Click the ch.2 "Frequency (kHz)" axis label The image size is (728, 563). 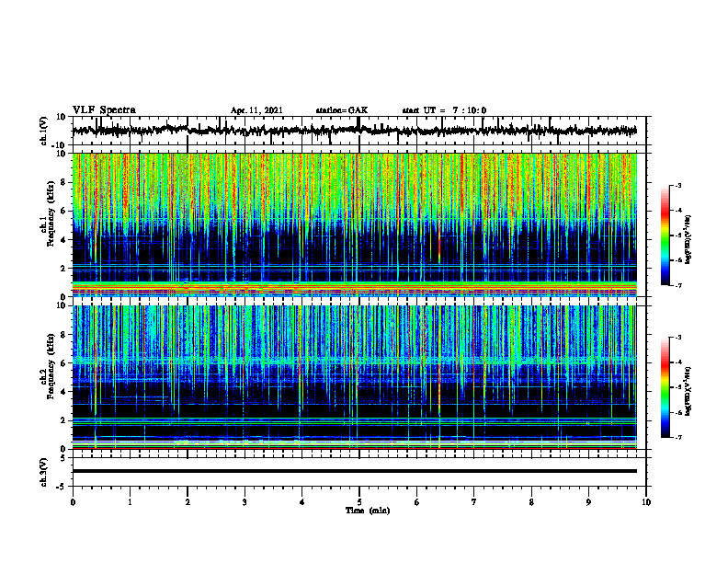point(51,365)
